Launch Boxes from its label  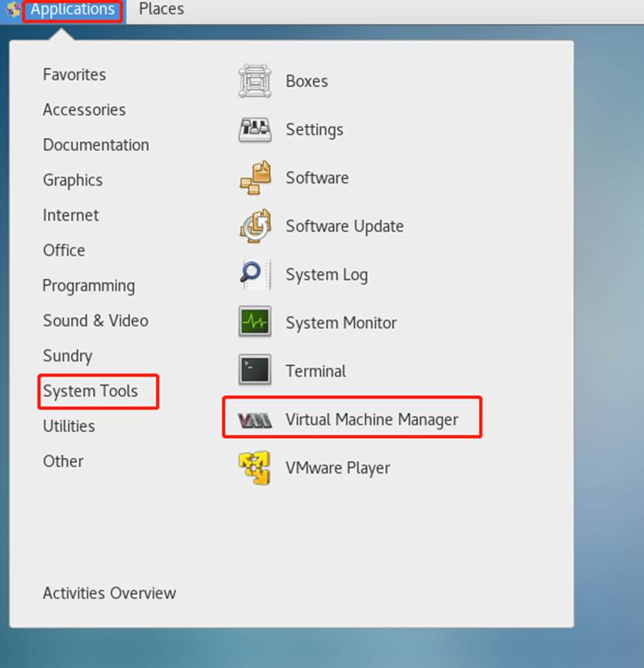pos(307,81)
